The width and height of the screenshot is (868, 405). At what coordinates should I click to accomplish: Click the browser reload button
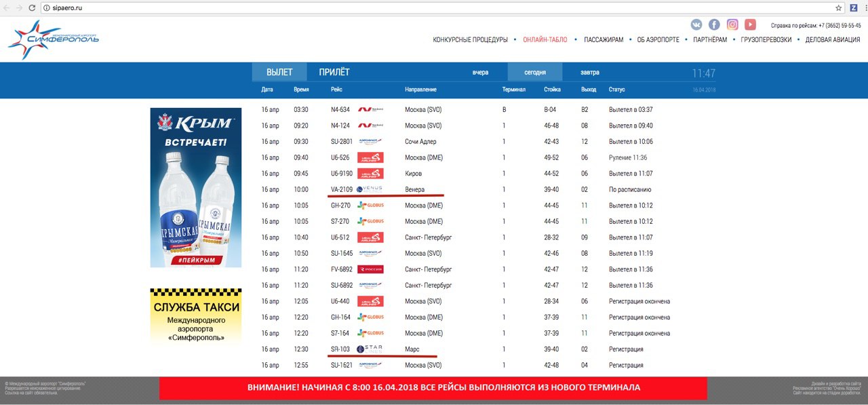click(x=31, y=7)
